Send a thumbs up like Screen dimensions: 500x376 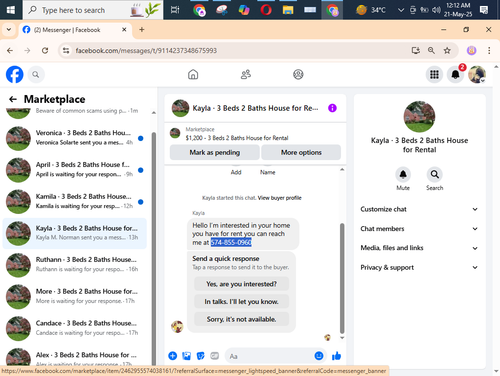coord(336,356)
